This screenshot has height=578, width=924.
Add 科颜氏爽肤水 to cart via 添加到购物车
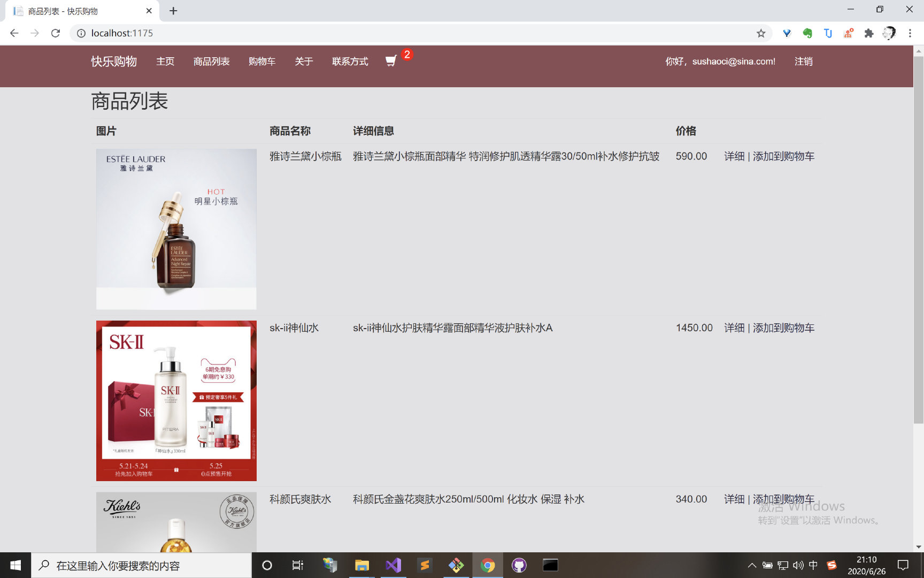click(784, 499)
